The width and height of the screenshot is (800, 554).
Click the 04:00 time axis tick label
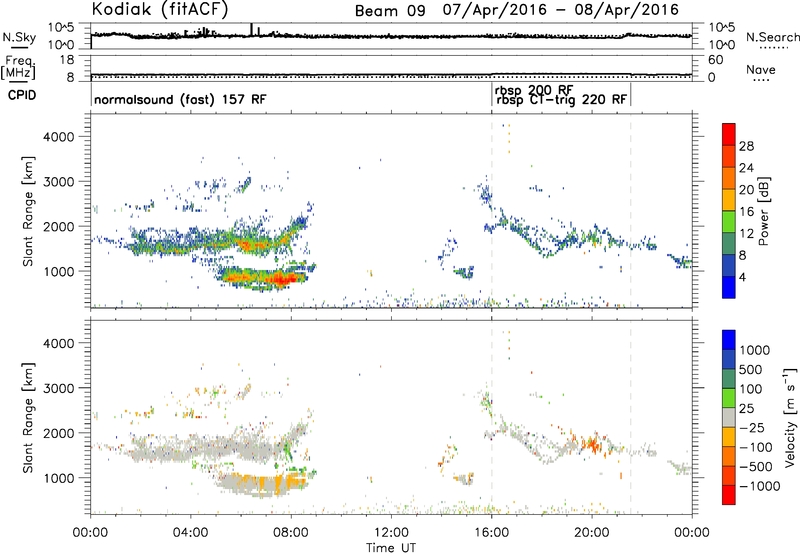[190, 533]
